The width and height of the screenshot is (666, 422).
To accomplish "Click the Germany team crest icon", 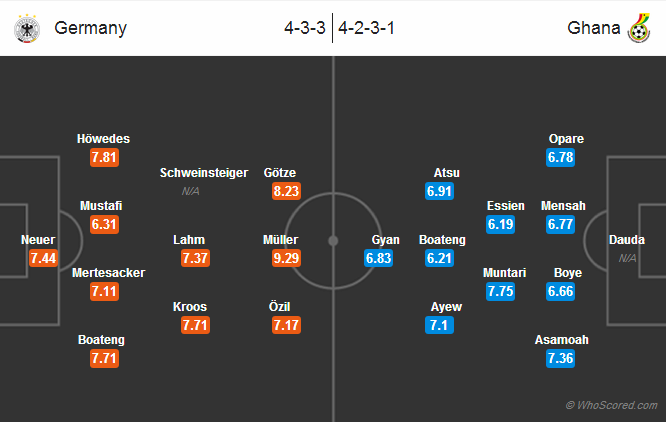I will [x=26, y=29].
